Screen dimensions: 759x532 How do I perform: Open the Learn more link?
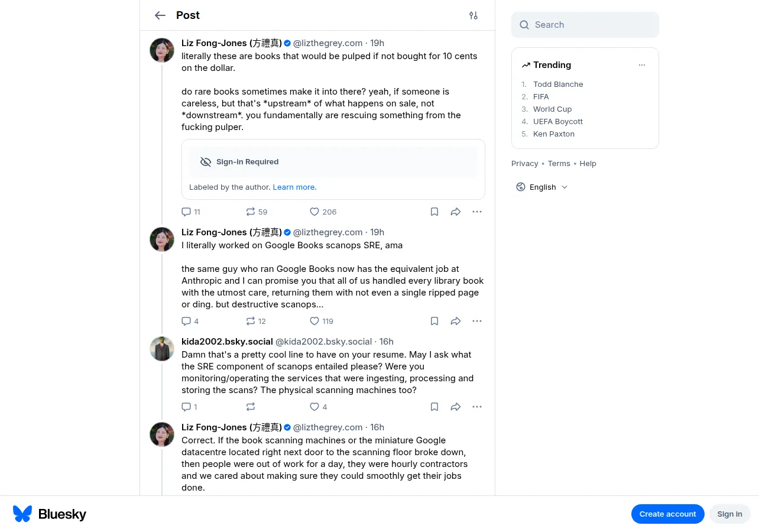[294, 187]
